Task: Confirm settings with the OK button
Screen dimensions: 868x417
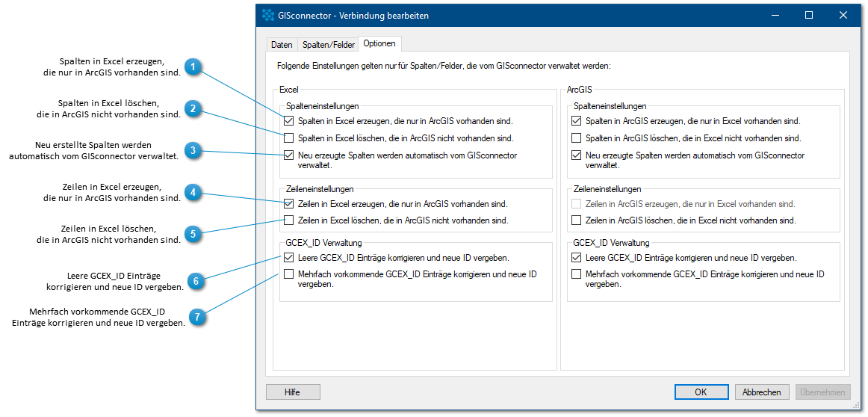Action: pos(701,392)
